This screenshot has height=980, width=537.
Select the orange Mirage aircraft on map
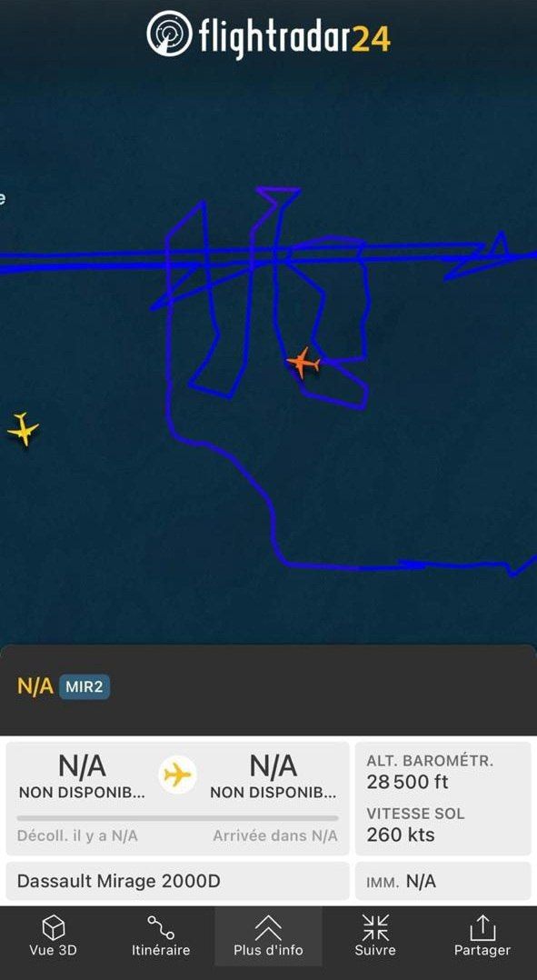[x=303, y=362]
